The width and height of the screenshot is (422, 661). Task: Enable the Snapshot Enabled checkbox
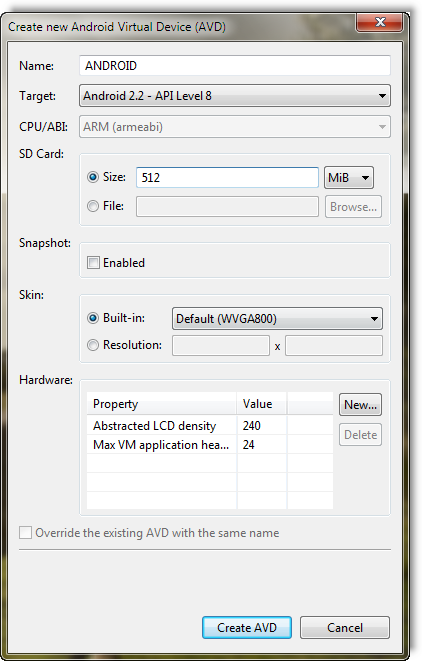coord(93,263)
